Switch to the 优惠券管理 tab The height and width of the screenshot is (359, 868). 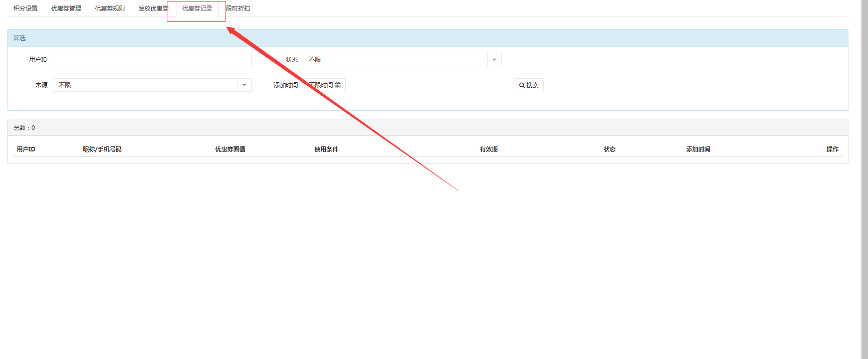(66, 9)
